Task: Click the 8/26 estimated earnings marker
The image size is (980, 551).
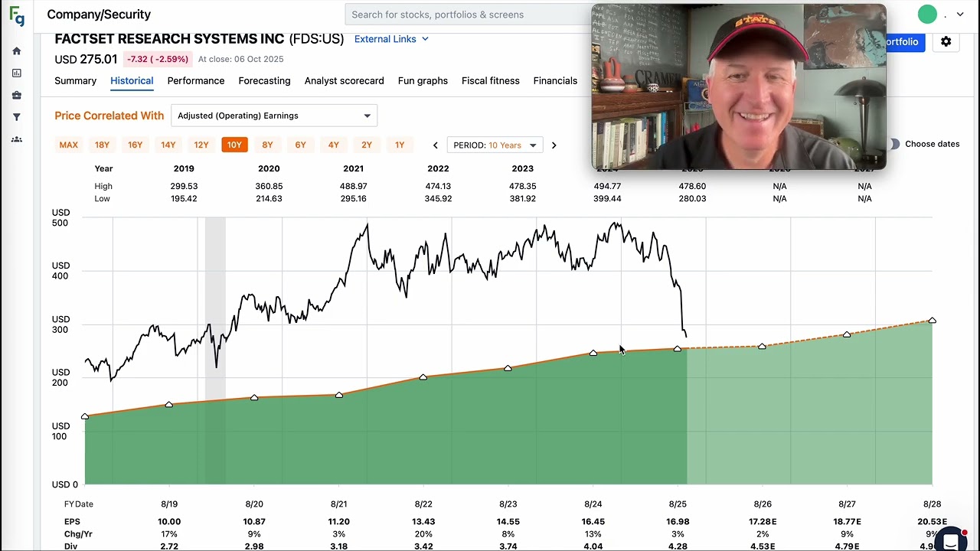Action: point(762,347)
